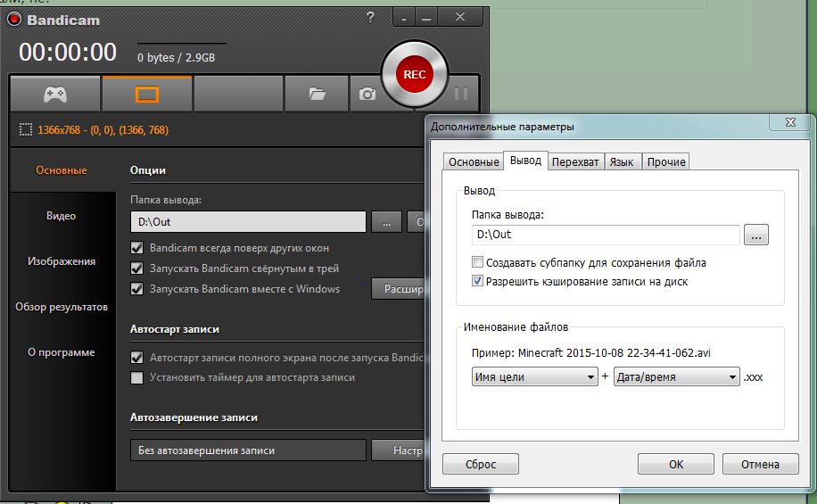Confirm dialog with OK button
Image resolution: width=817 pixels, height=504 pixels.
coord(676,464)
